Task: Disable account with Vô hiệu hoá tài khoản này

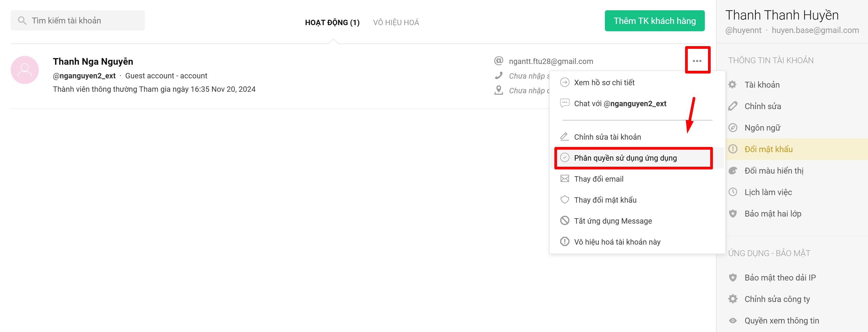Action: pyautogui.click(x=617, y=242)
